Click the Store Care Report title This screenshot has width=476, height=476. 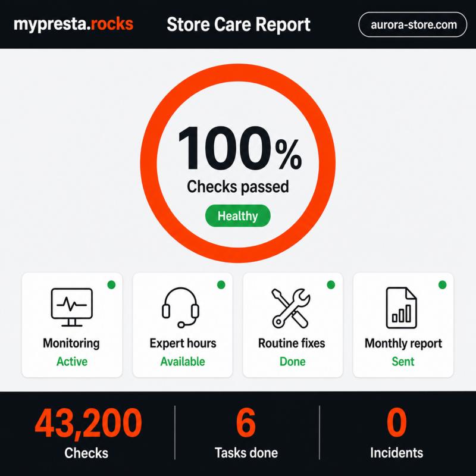pos(239,24)
